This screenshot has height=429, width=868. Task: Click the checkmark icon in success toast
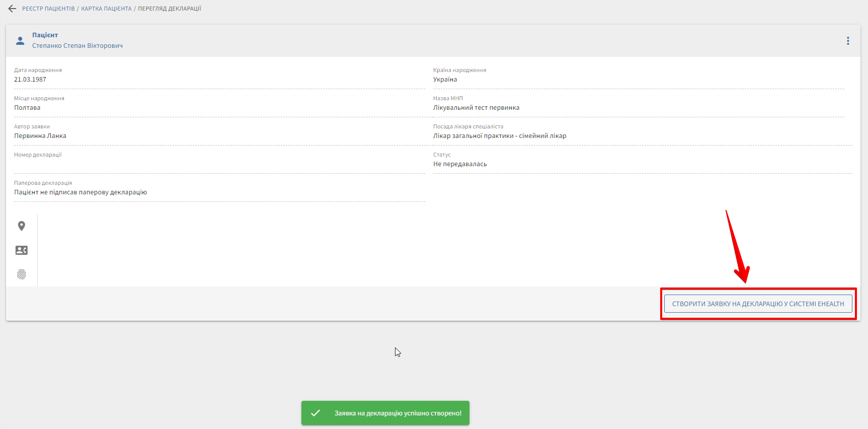(x=315, y=413)
